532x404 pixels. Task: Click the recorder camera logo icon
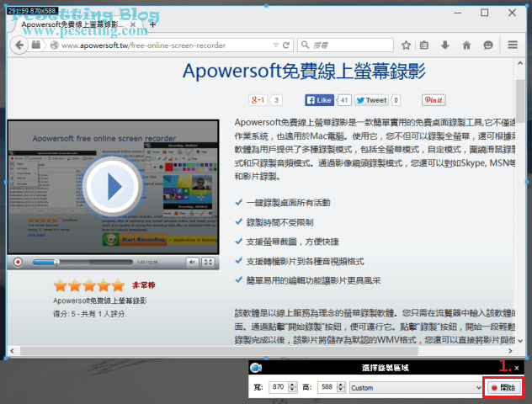(x=256, y=368)
